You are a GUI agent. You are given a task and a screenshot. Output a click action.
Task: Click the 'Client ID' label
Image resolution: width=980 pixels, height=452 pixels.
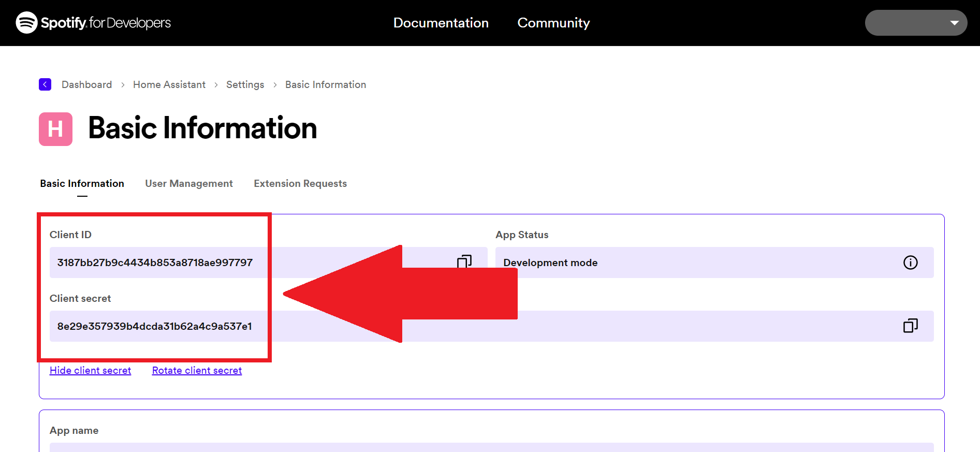70,235
